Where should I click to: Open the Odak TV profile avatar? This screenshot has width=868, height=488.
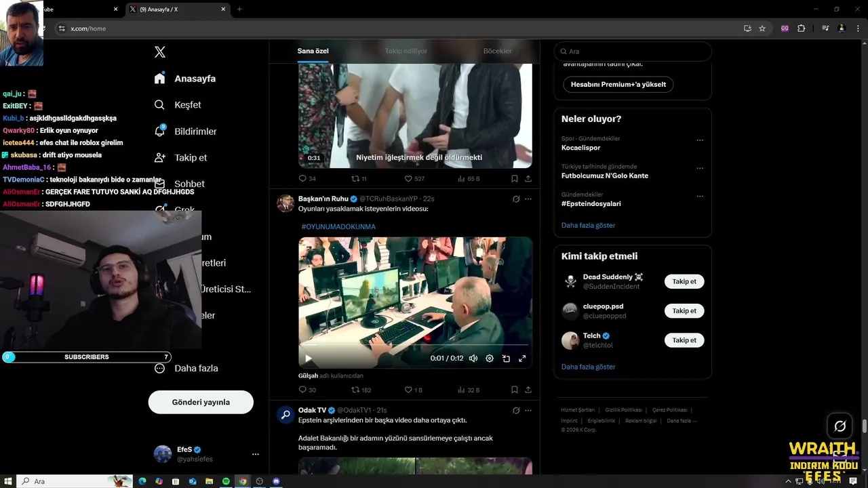285,414
